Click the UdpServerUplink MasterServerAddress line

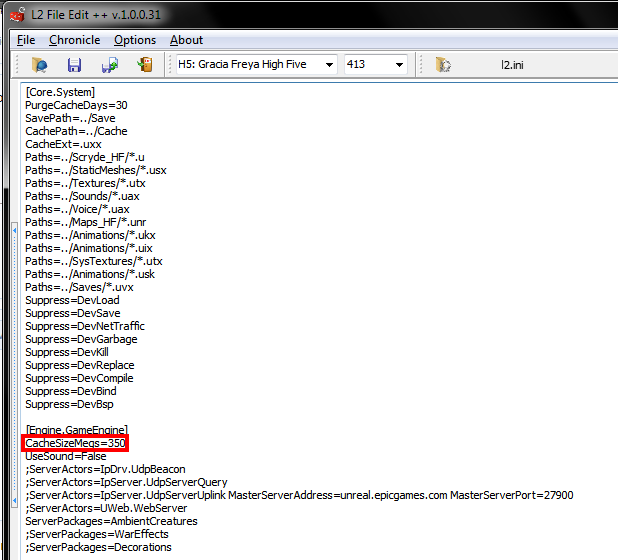(299, 495)
